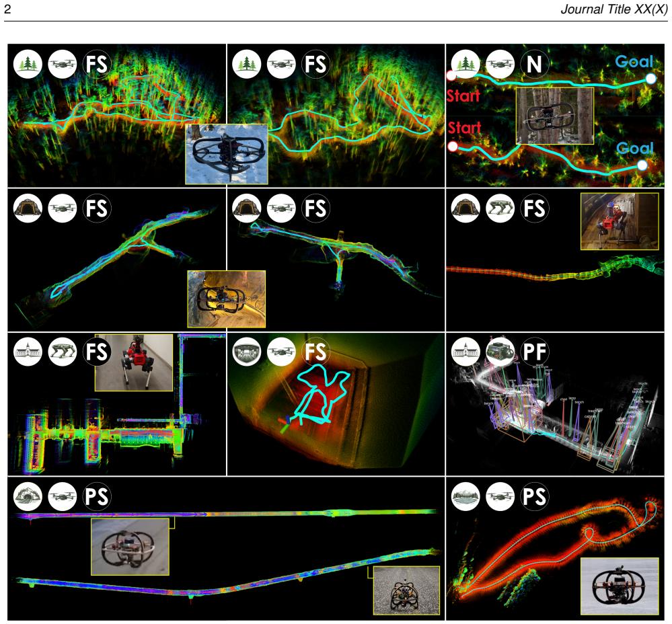Click the drone-on-ice photo in the bottom-right panel

(620, 586)
